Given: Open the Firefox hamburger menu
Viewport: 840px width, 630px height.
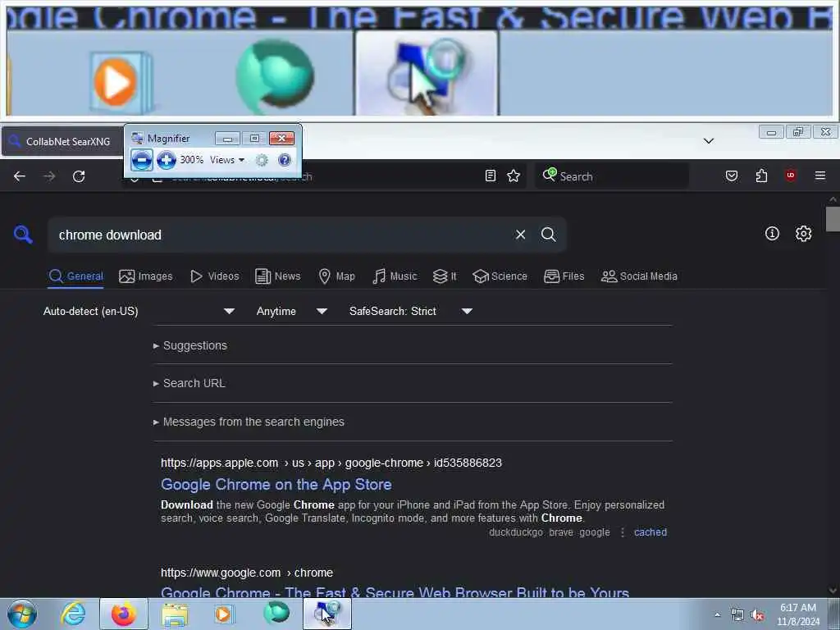Looking at the screenshot, I should pos(820,176).
